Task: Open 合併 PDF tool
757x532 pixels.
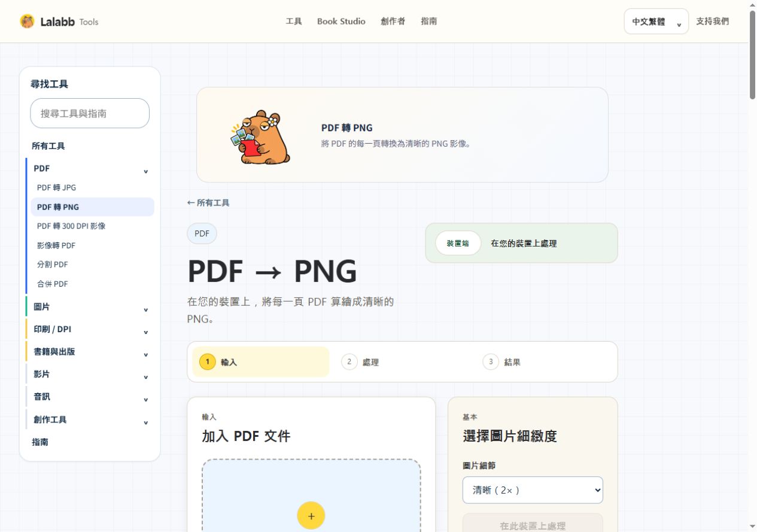Action: pos(53,284)
